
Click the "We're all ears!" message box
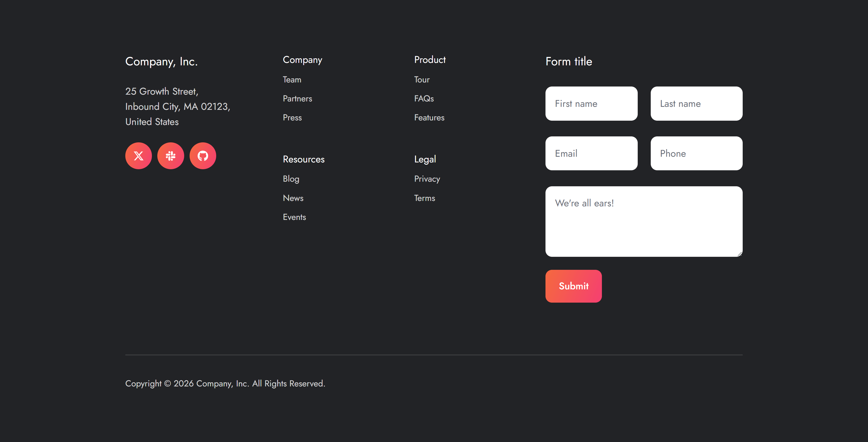point(644,222)
